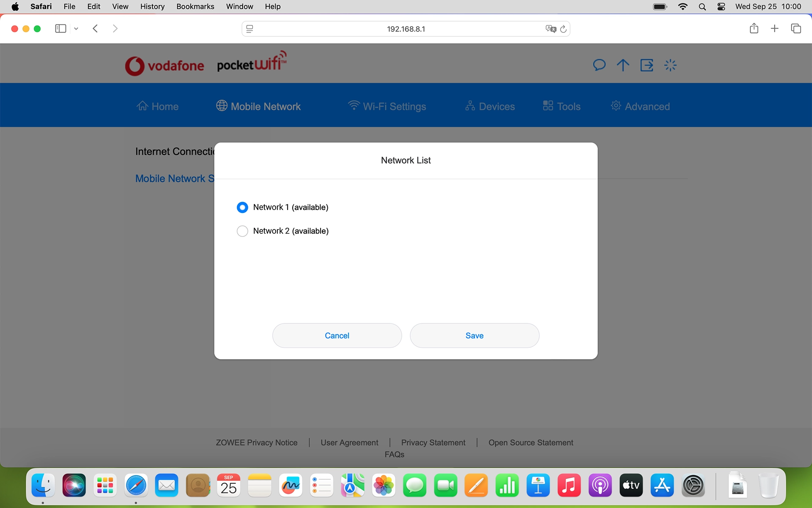Click the firmware upload arrow icon
Viewport: 812px width, 508px height.
623,65
